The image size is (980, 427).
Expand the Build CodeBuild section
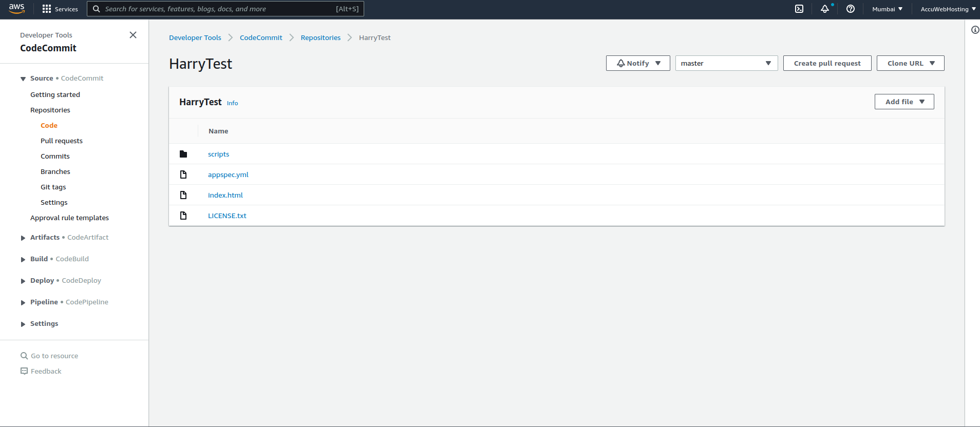tap(23, 259)
